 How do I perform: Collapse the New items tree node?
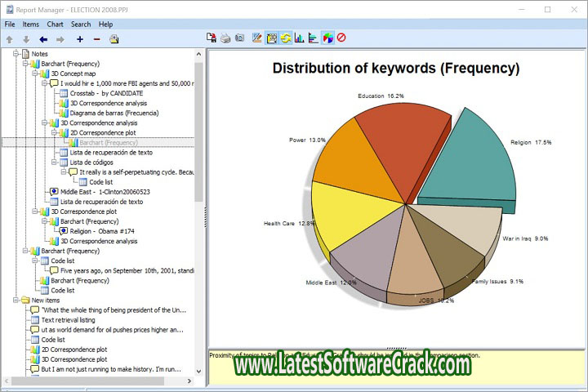[16, 301]
